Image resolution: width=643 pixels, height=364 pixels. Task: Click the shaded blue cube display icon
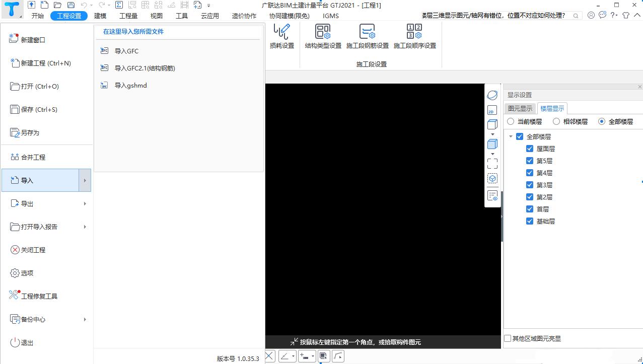492,144
